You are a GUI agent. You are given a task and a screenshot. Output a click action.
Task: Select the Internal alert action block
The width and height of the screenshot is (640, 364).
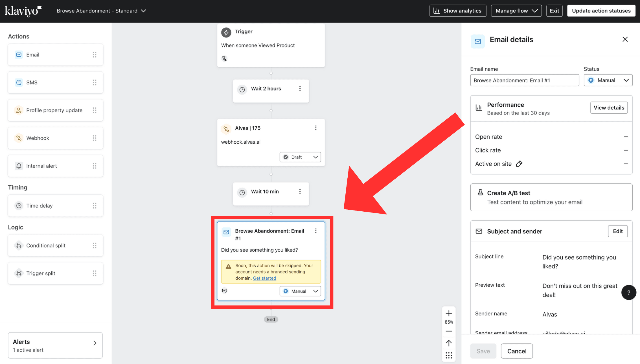55,166
